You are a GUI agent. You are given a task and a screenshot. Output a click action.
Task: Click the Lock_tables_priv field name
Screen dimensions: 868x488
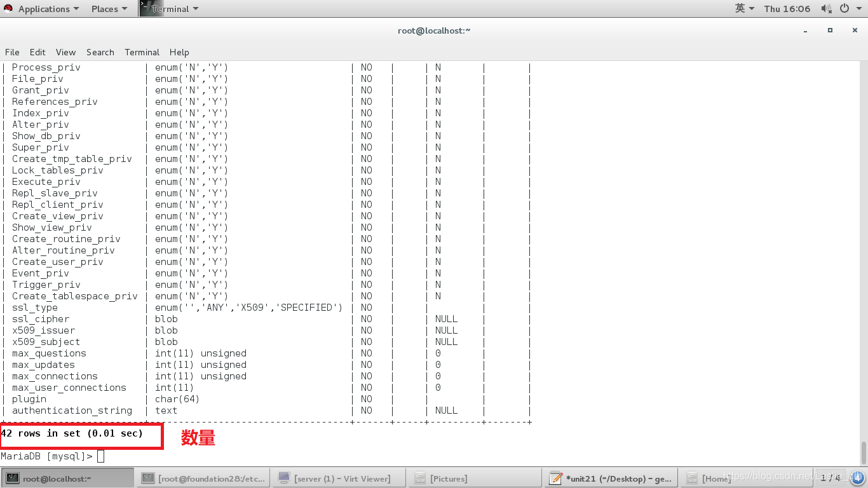[x=57, y=170]
